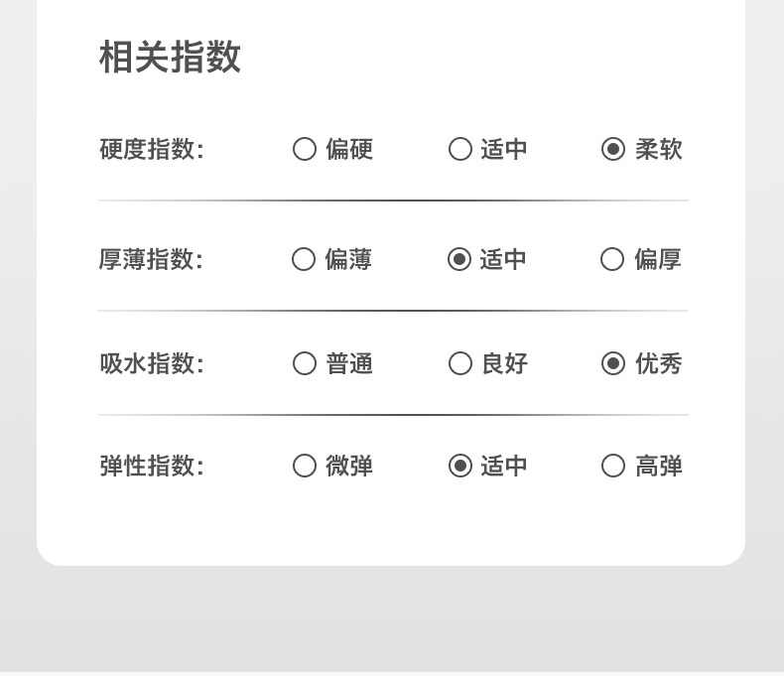Choose the 高弹 elasticity radio button
The width and height of the screenshot is (784, 676).
click(613, 466)
